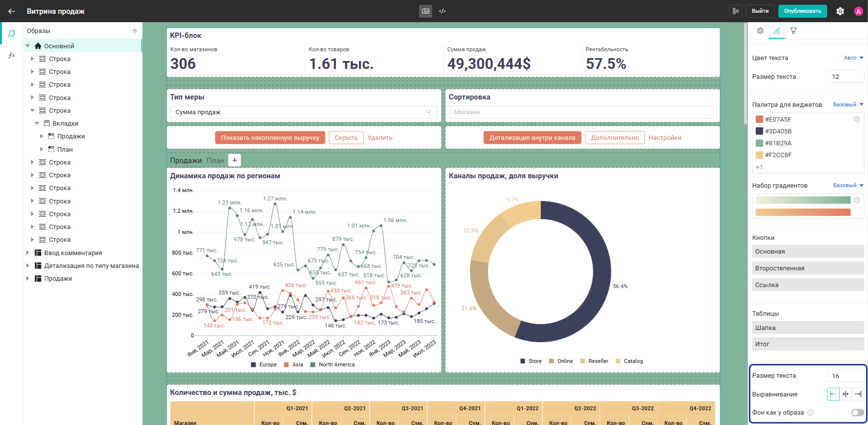The image size is (868, 425).
Task: Toggle North America series in legend
Action: click(332, 365)
